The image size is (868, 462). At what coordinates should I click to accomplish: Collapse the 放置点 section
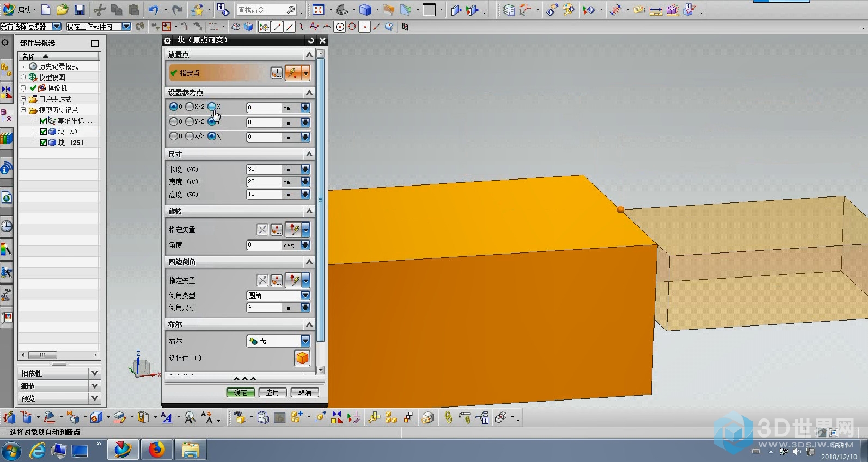pyautogui.click(x=309, y=54)
